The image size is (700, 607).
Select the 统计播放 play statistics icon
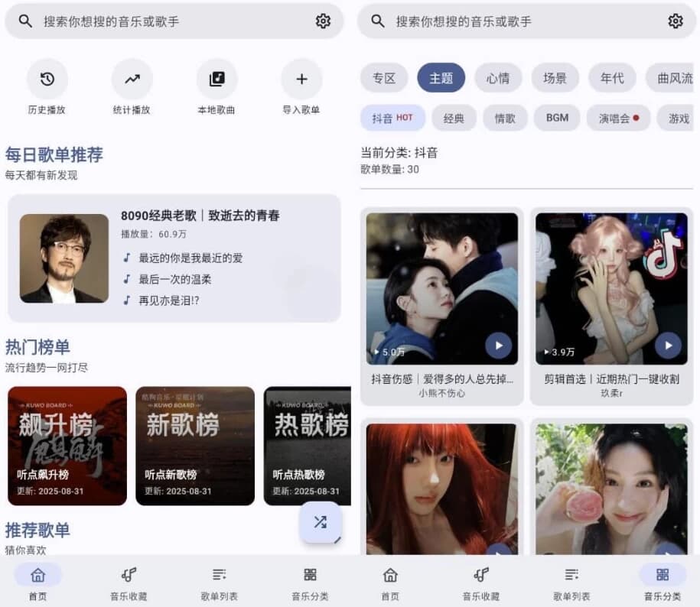132,79
